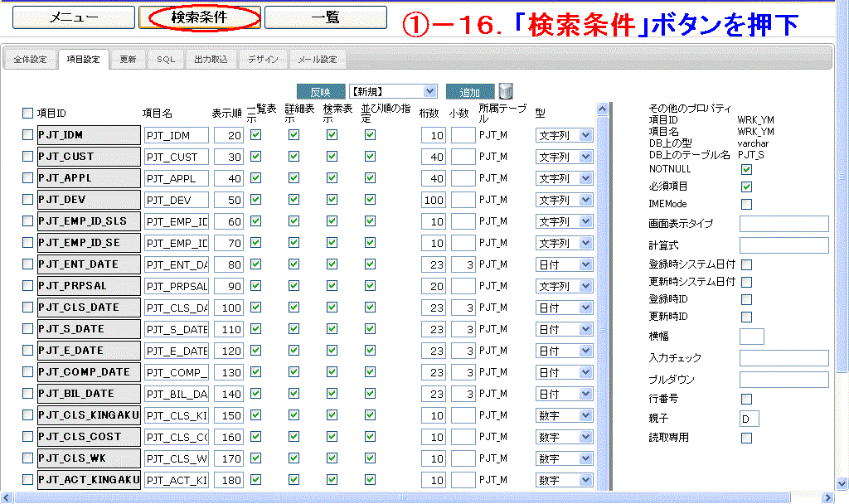Go to the メール設定 tab
849x504 pixels.
point(318,60)
